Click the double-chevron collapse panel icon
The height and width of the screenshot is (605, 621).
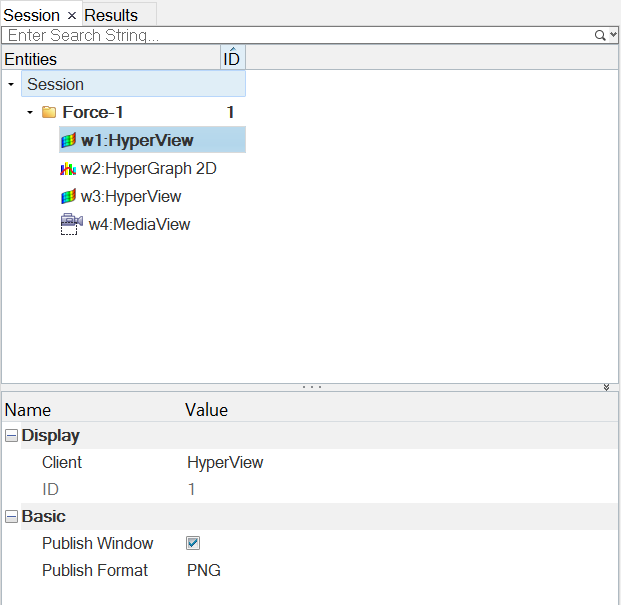[x=607, y=387]
